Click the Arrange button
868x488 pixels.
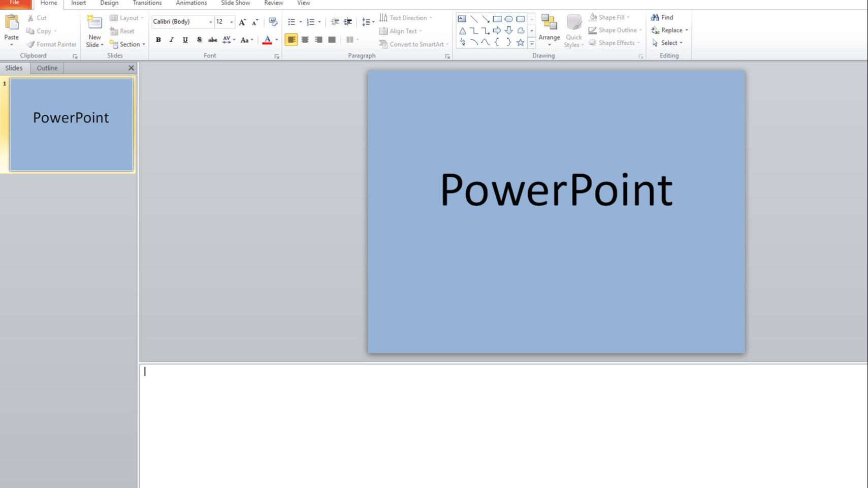click(549, 30)
